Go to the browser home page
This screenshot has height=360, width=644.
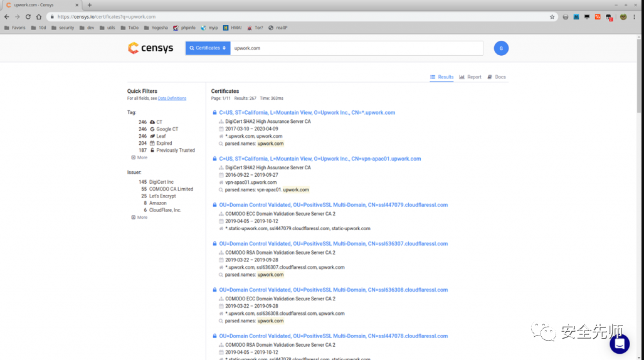pyautogui.click(x=39, y=17)
